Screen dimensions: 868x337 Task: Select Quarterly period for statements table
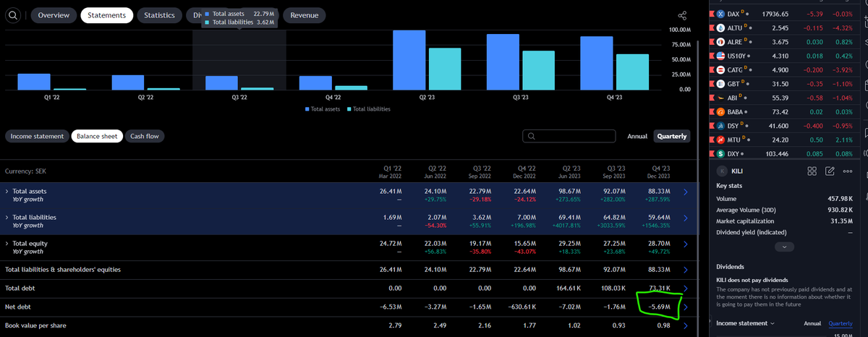point(672,136)
